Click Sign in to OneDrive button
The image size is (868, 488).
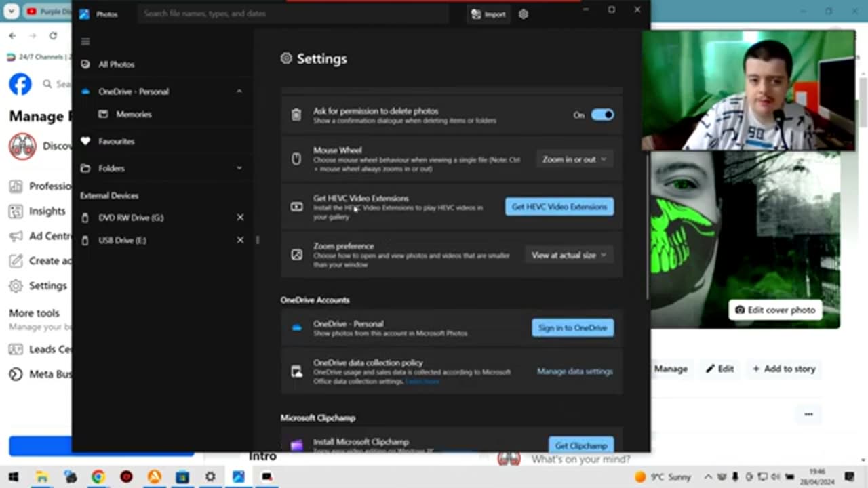tap(573, 328)
